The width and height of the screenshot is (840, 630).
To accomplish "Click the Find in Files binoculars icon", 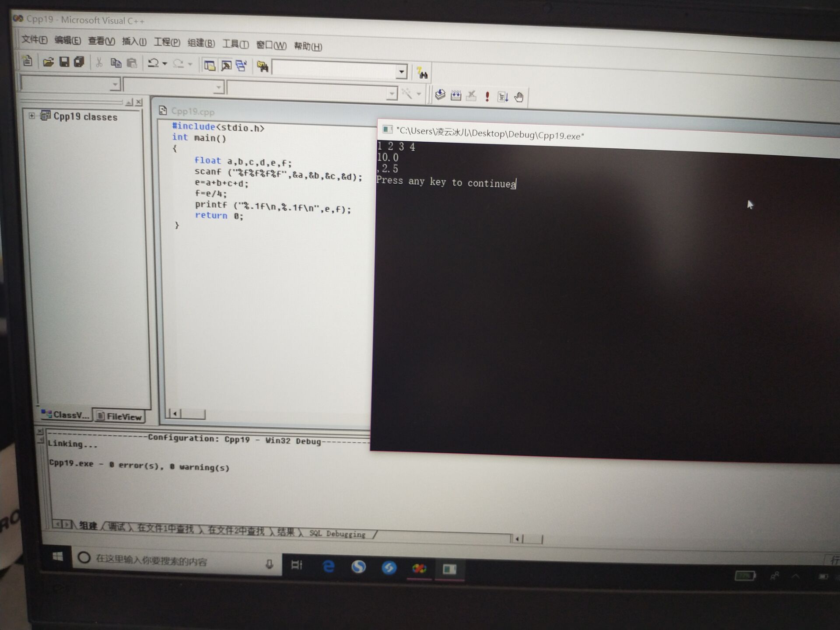I will (x=262, y=66).
